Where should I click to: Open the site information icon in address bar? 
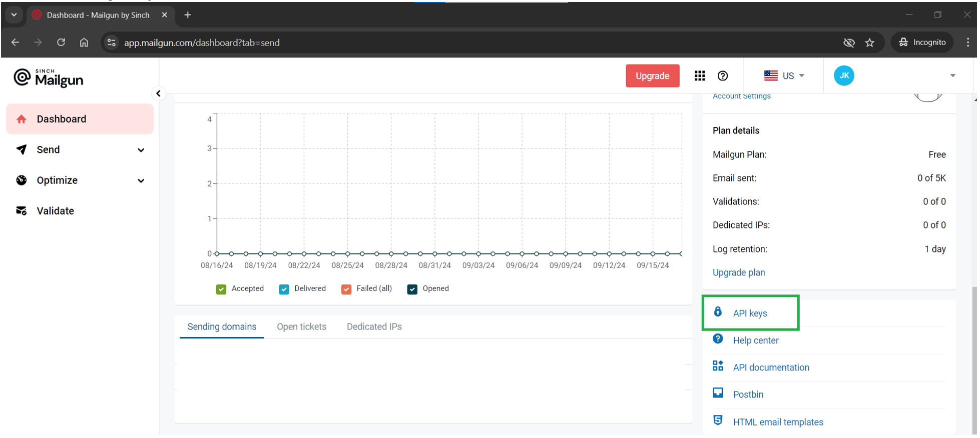tap(112, 42)
